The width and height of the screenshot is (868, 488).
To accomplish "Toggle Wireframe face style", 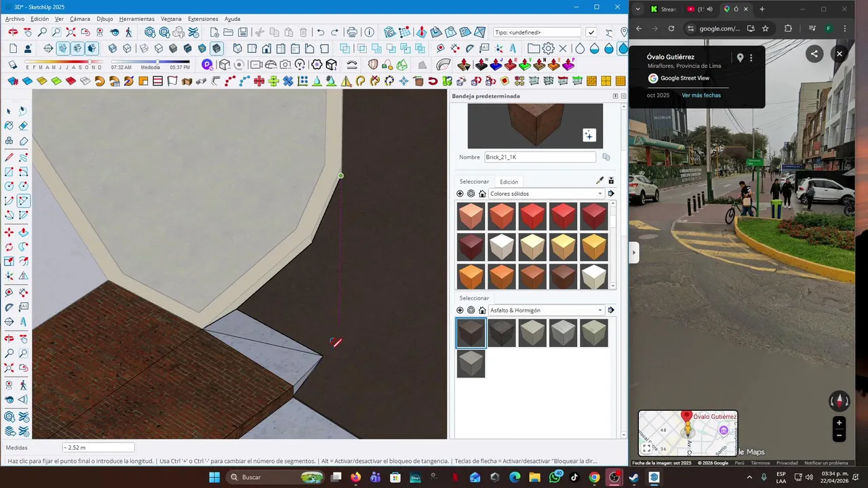I will point(142,48).
